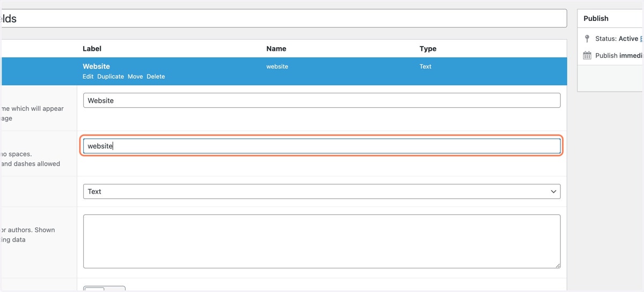
Task: Open the Field Type dropdown showing Text
Action: (x=322, y=191)
